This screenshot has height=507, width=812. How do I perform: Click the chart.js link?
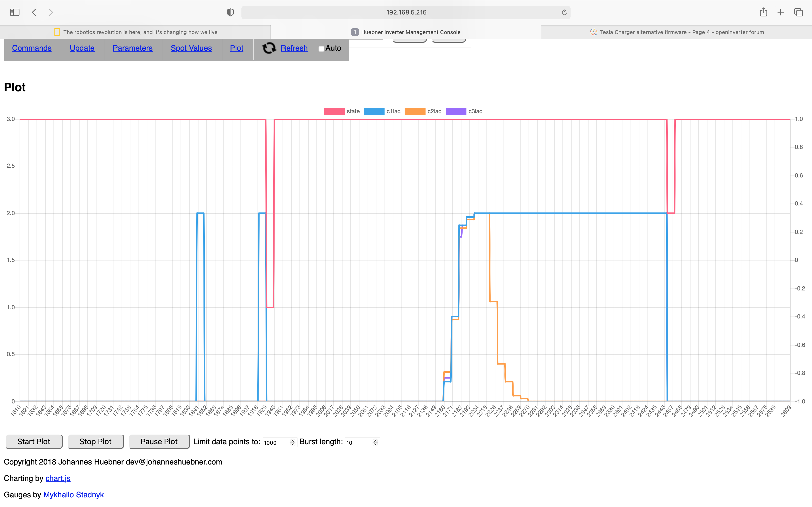tap(58, 478)
